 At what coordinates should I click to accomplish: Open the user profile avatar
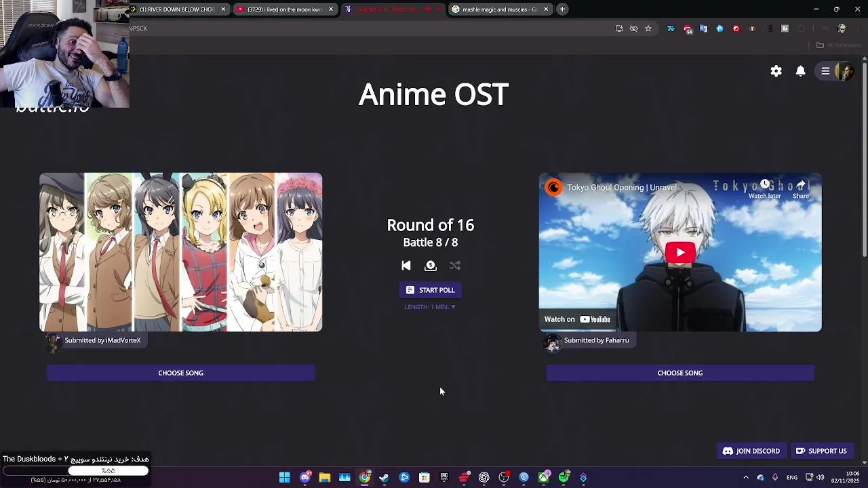[844, 71]
